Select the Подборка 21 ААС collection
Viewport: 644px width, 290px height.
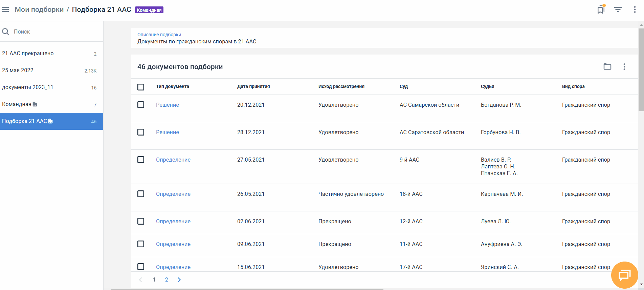pos(51,121)
